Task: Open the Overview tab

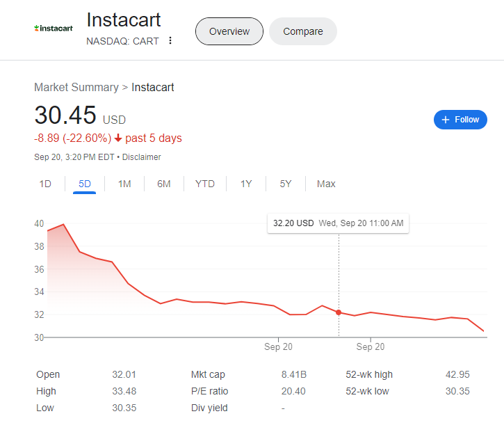Action: 229,31
